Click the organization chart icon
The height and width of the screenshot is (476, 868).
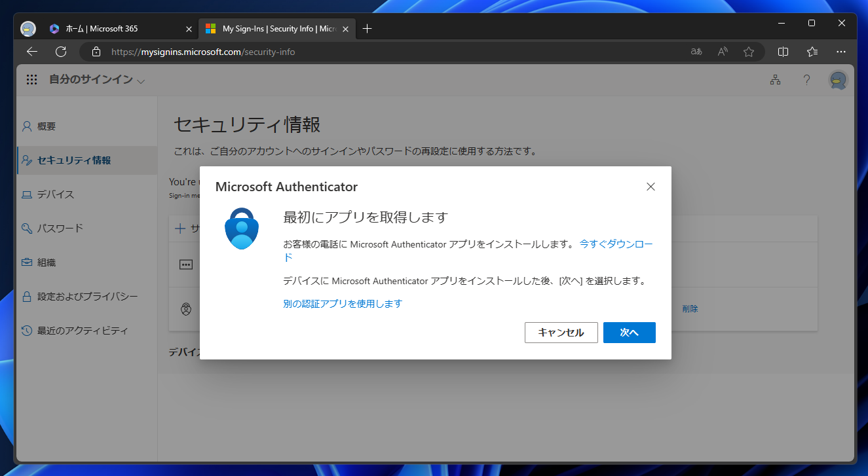point(776,80)
